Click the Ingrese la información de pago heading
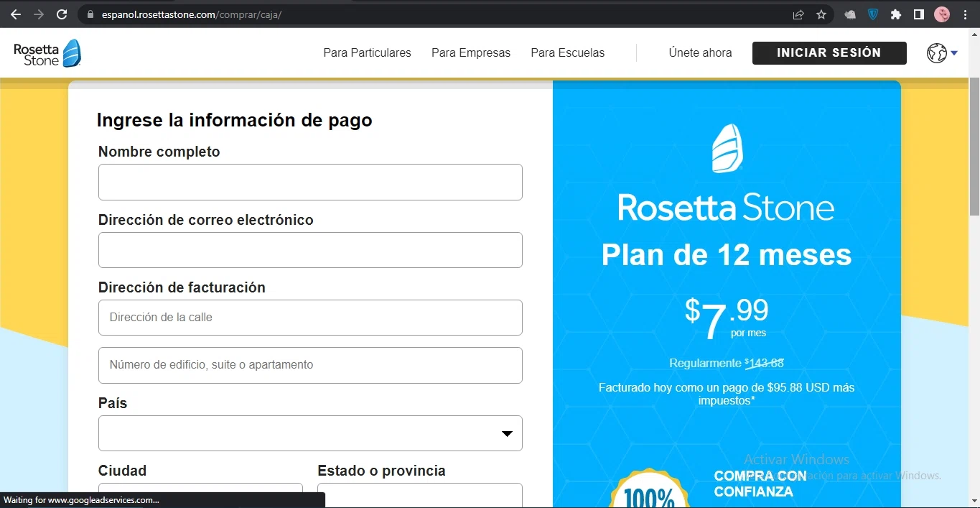 [235, 120]
